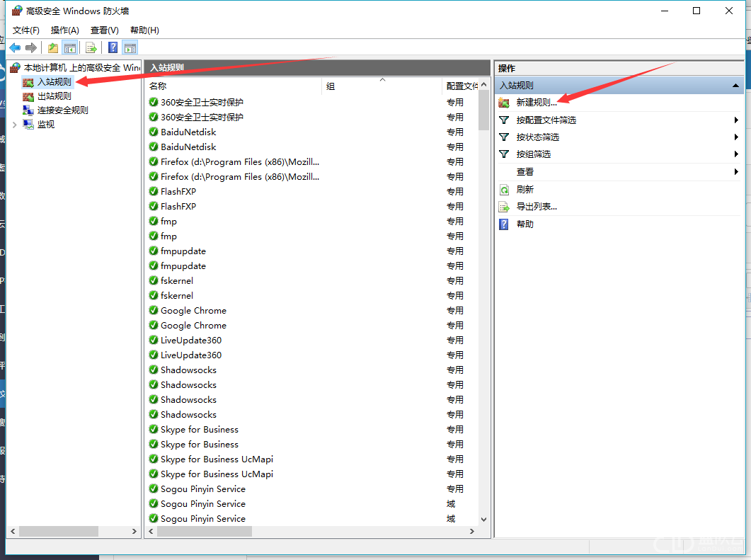Expand the 监视 node chevron

(14, 125)
